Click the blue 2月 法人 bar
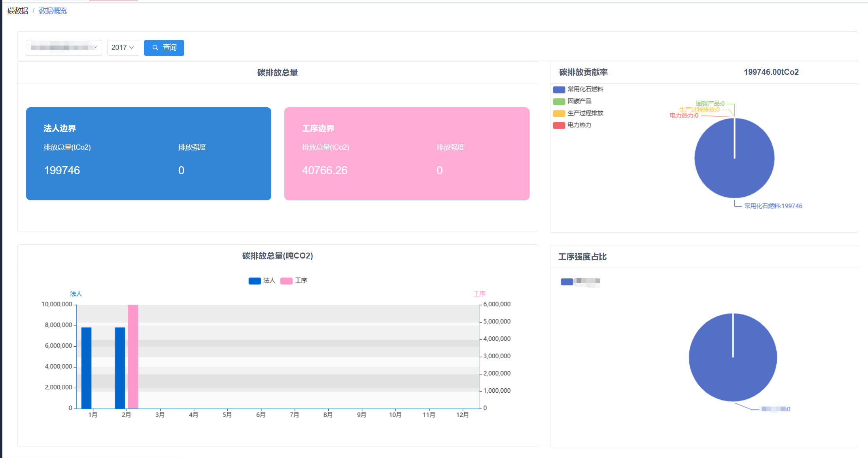 (120, 368)
